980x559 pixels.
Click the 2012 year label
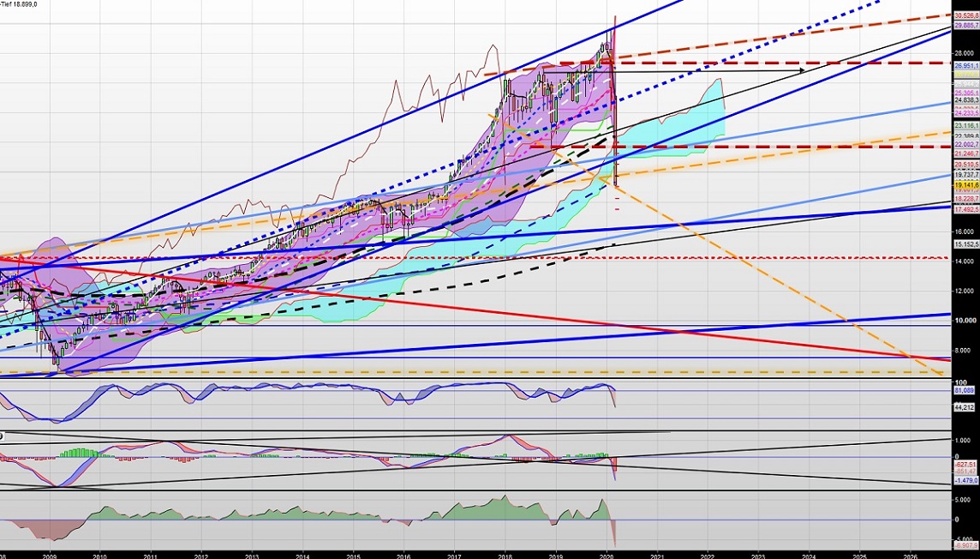pos(201,556)
